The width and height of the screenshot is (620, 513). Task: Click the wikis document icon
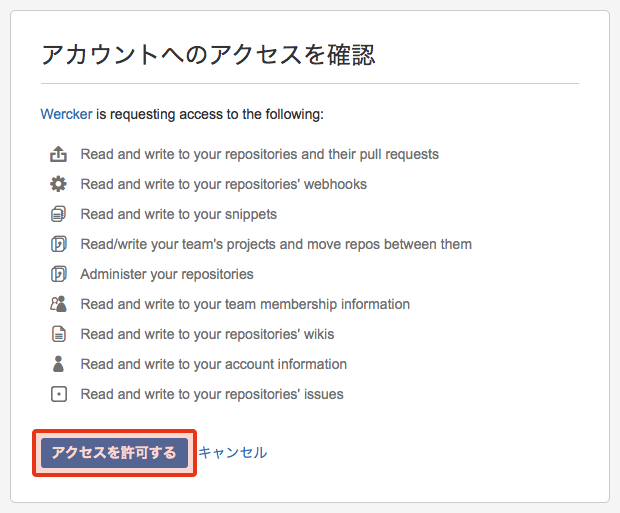click(x=58, y=334)
